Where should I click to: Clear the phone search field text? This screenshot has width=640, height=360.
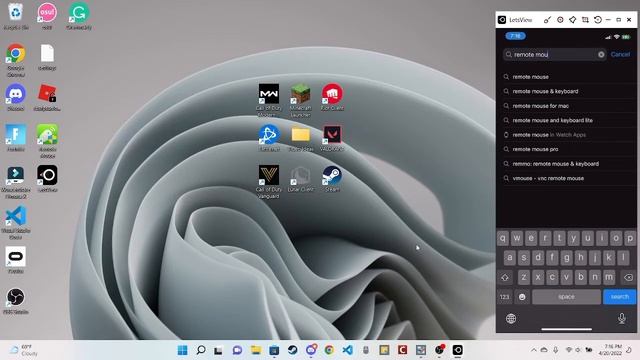coord(601,54)
